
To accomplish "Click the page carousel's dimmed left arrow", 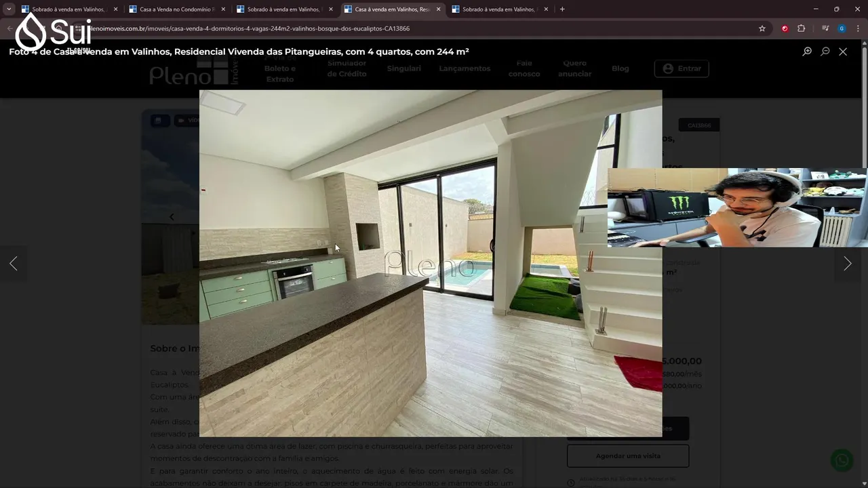I will click(172, 217).
